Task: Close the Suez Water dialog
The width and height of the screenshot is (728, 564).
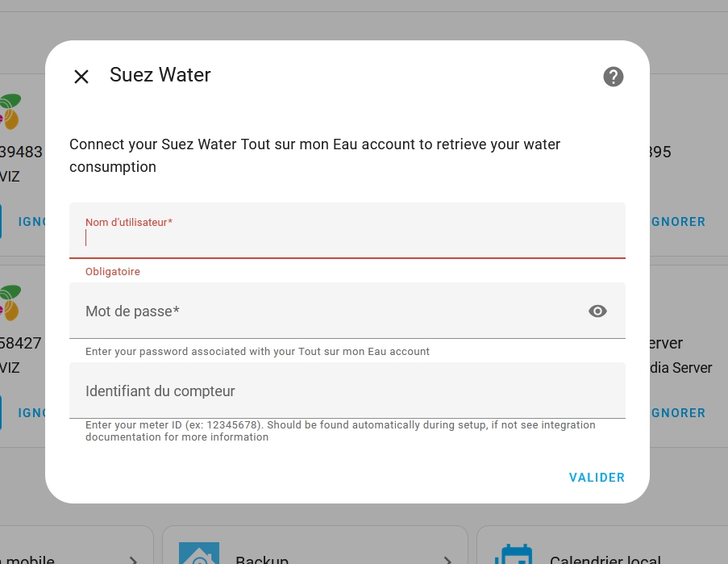Action: tap(81, 77)
